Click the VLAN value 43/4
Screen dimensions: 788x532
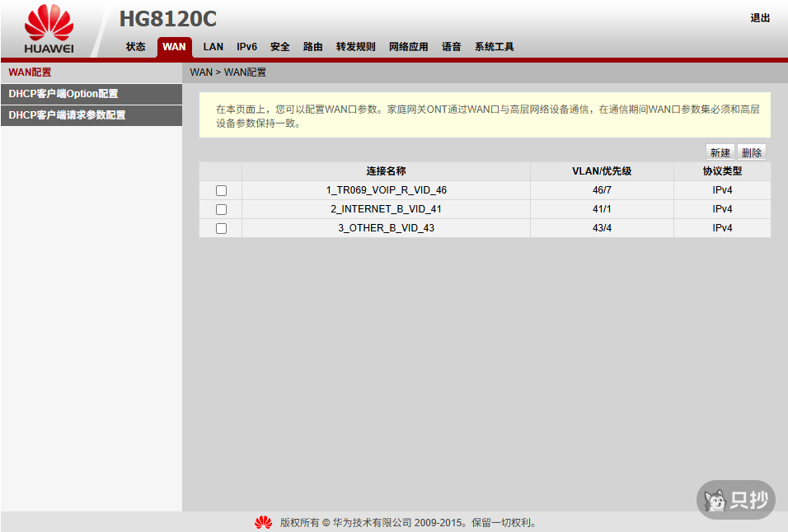coord(602,228)
